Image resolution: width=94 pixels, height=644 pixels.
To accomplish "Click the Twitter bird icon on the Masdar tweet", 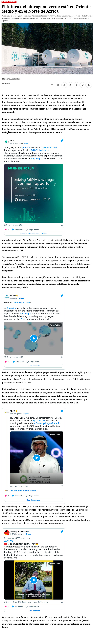I will coord(62,295).
